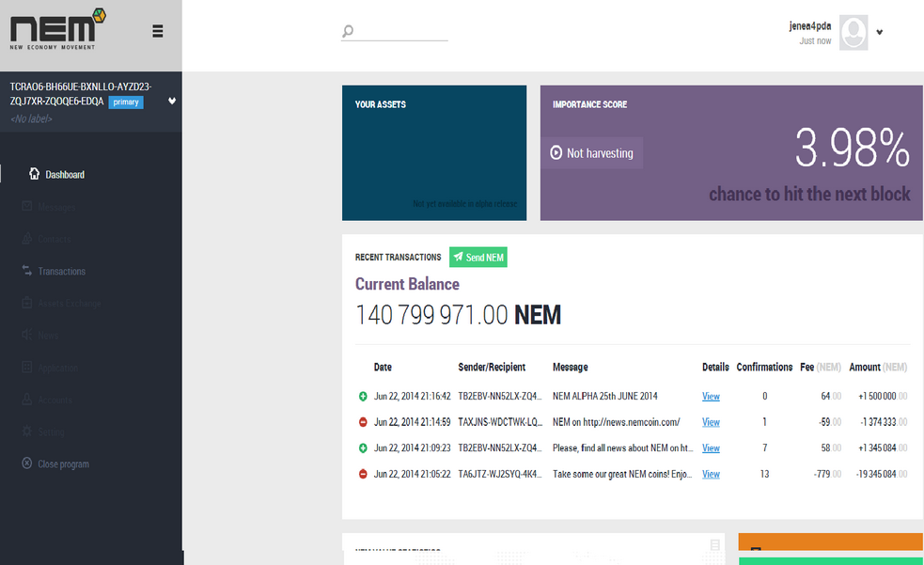
Task: Open the Setting gear icon
Action: 26,432
